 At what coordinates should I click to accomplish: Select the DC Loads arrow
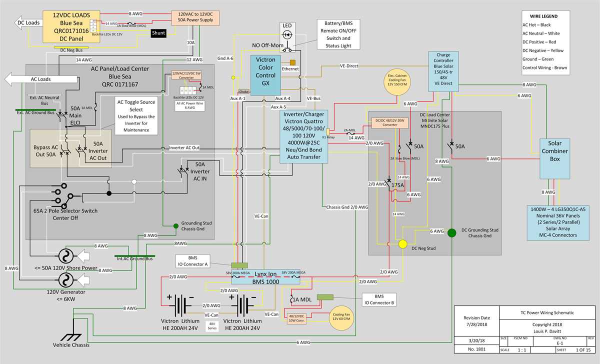28,22
